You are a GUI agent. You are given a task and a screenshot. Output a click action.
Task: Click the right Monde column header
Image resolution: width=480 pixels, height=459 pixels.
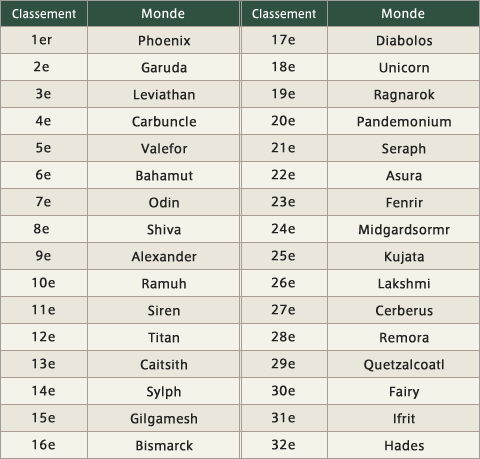[x=403, y=14]
